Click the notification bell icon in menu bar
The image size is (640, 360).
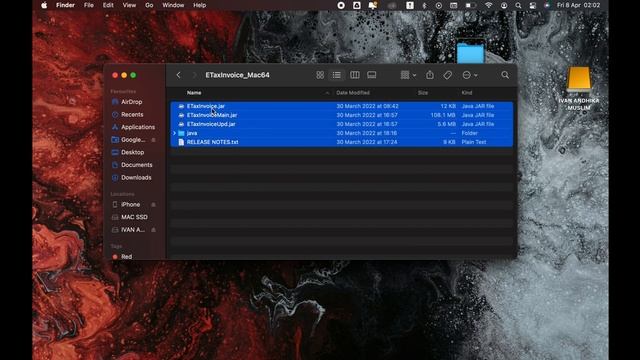pyautogui.click(x=373, y=5)
